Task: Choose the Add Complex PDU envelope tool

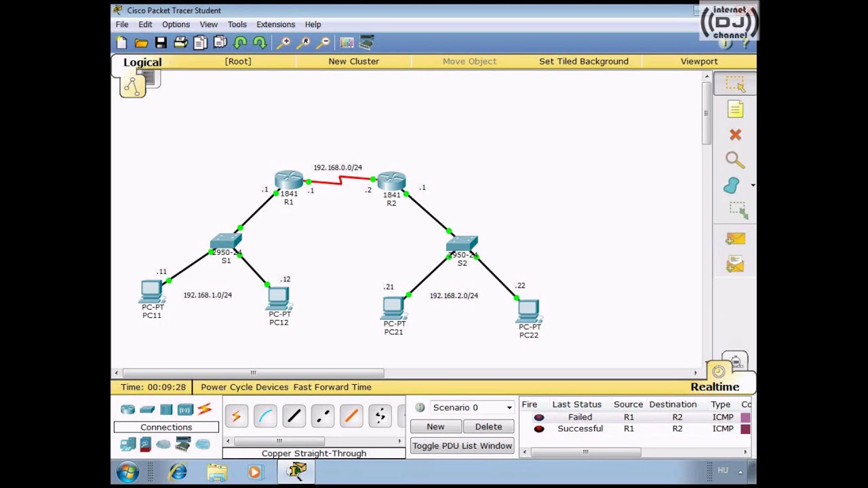Action: (735, 264)
